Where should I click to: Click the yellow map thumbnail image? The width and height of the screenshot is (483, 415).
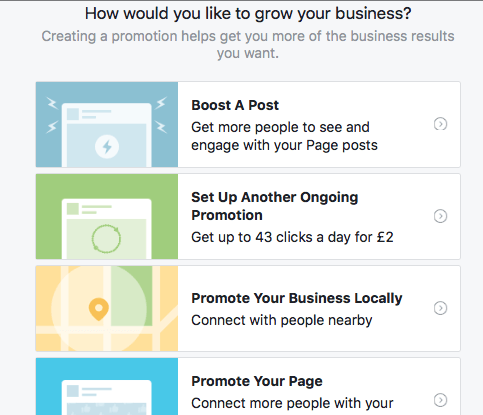coord(107,308)
